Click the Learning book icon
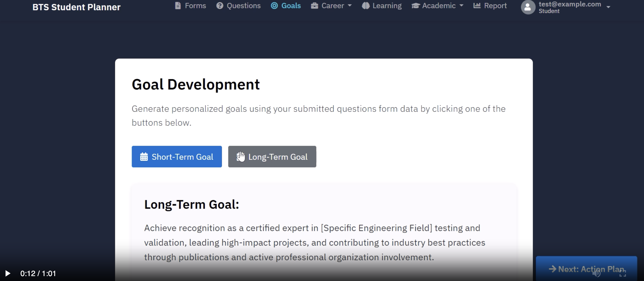Image resolution: width=644 pixels, height=281 pixels. click(x=365, y=5)
